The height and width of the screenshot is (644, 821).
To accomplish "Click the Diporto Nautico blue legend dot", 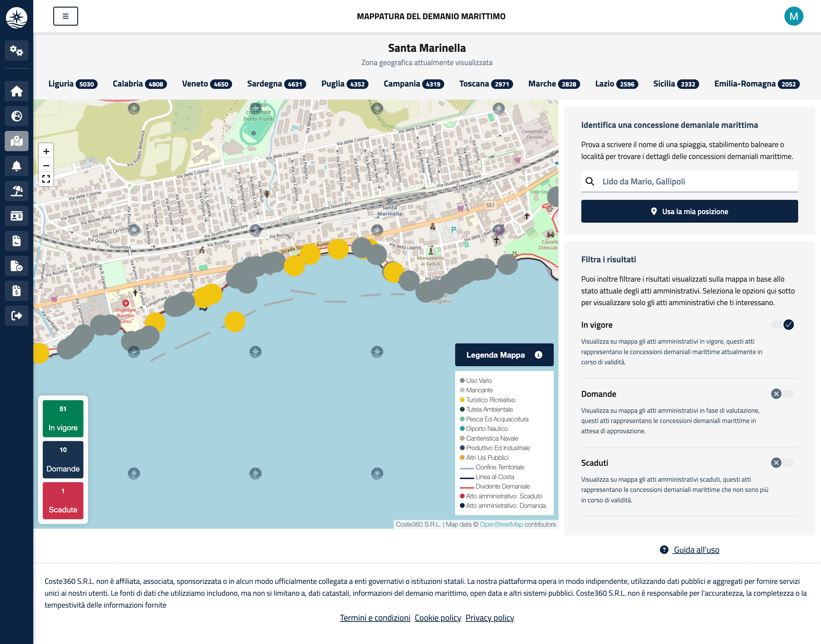I will tap(462, 429).
